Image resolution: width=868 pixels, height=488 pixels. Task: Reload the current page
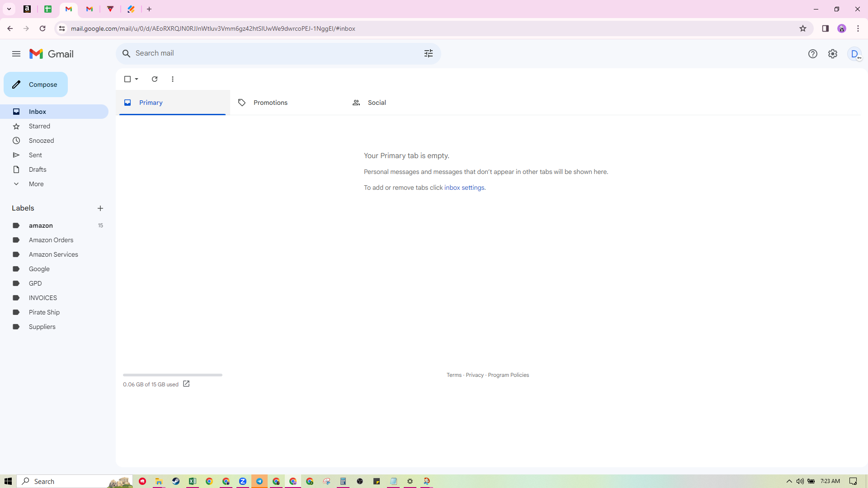coord(42,28)
